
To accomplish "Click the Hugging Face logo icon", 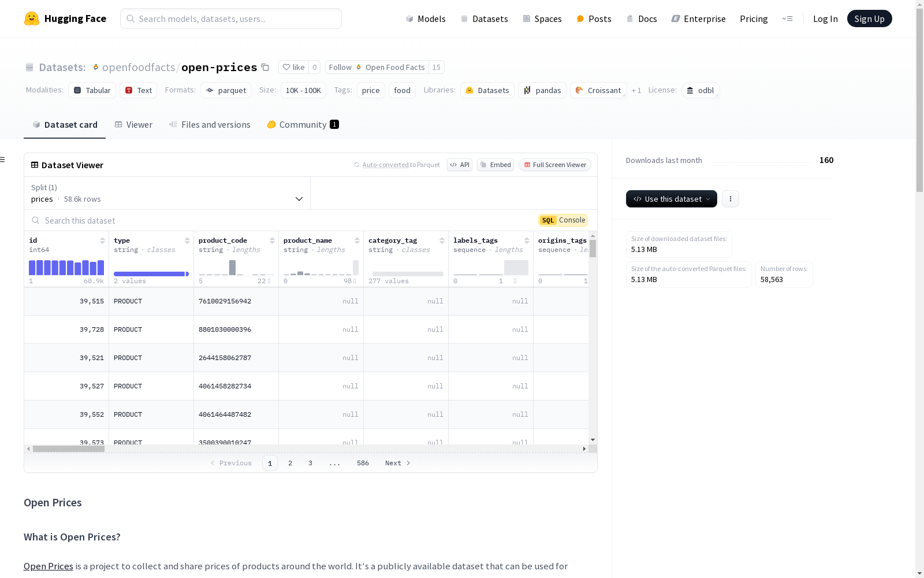I will coord(32,18).
